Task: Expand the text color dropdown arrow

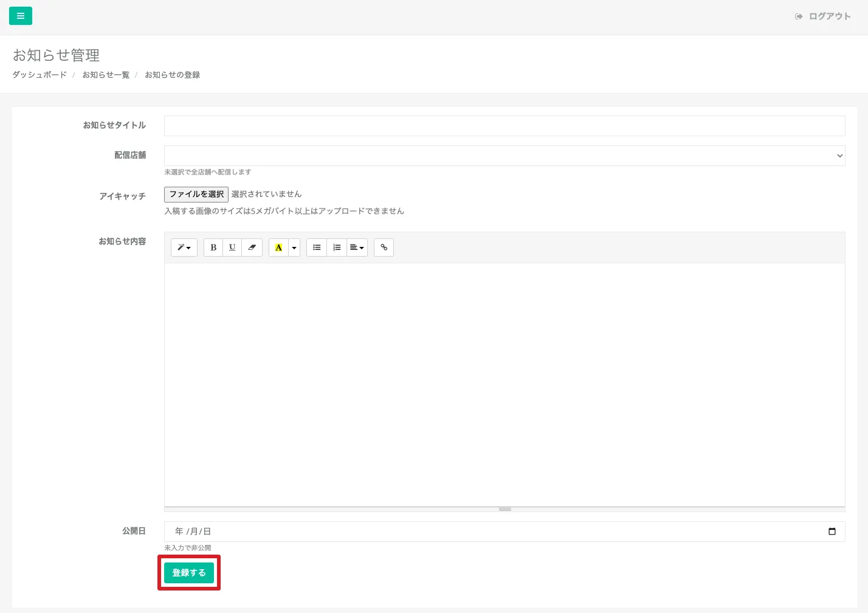Action: tap(294, 248)
